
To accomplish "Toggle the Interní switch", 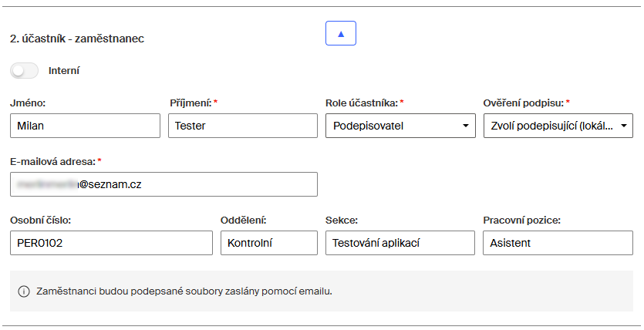I will tap(25, 71).
